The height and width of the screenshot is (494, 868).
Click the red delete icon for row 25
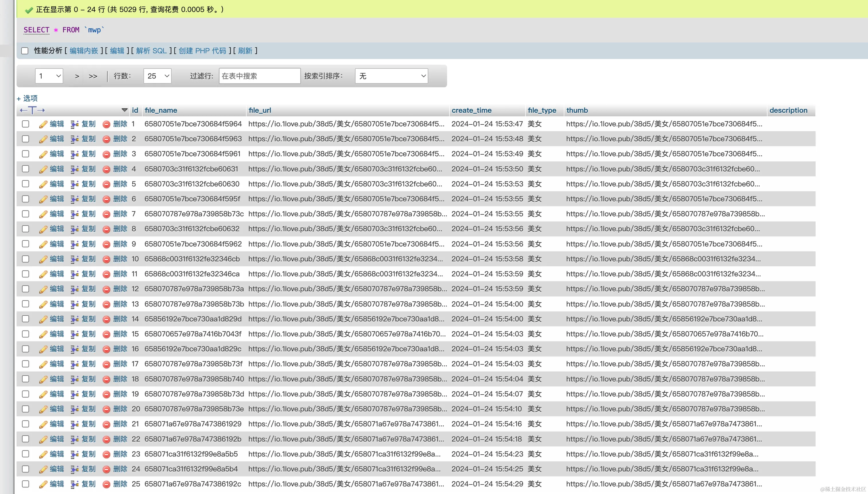click(x=106, y=484)
